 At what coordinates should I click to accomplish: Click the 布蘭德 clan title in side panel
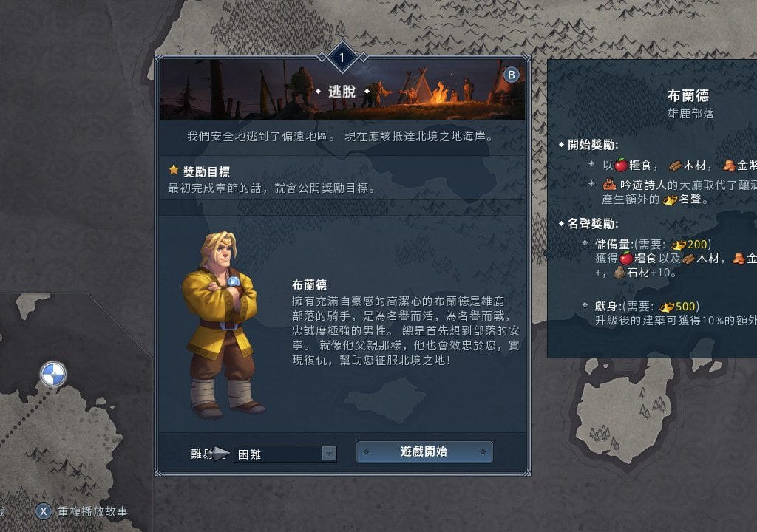click(688, 95)
